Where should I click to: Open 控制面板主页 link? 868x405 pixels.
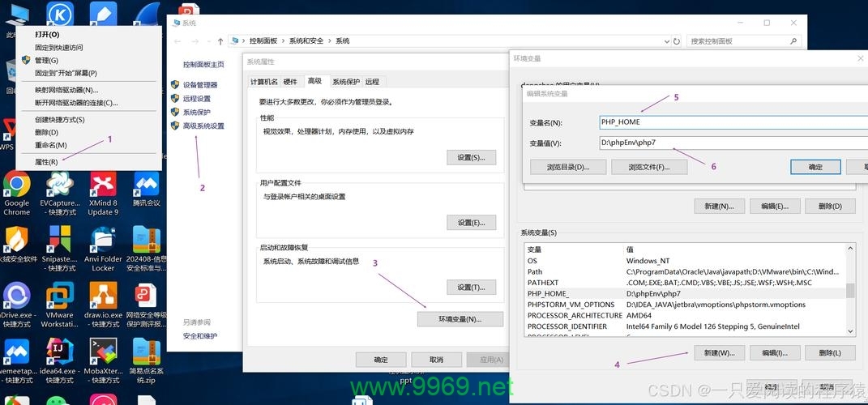pos(203,65)
